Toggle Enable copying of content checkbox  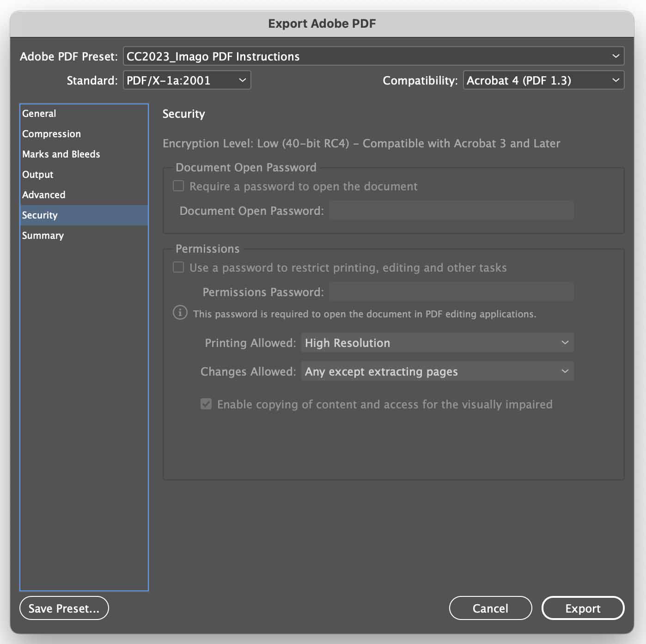click(x=206, y=404)
